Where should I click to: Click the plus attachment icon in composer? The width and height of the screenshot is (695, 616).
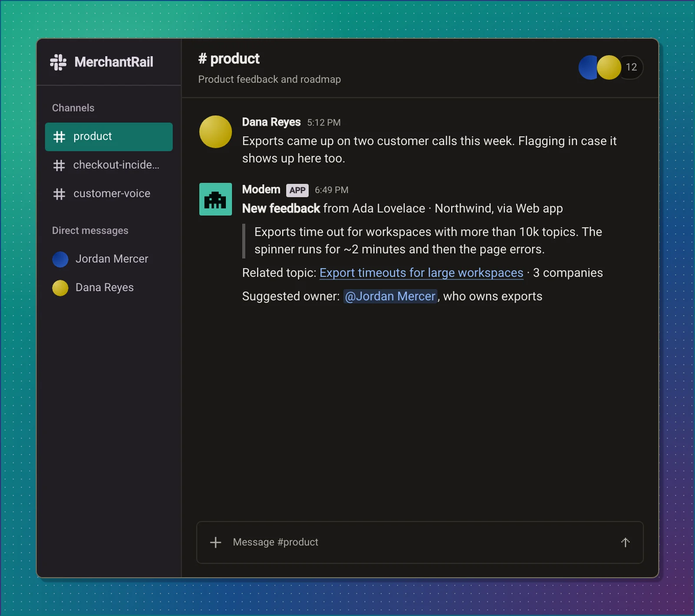[x=215, y=542]
